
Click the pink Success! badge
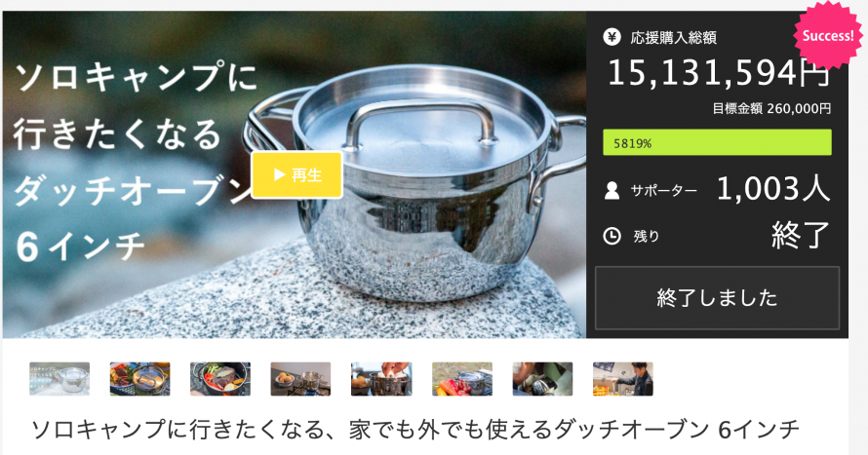(828, 35)
